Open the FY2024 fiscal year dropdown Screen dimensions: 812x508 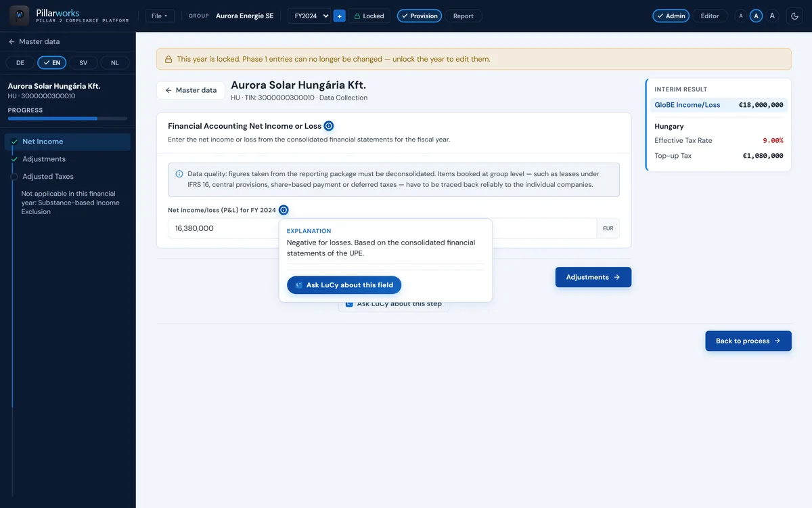pyautogui.click(x=309, y=16)
